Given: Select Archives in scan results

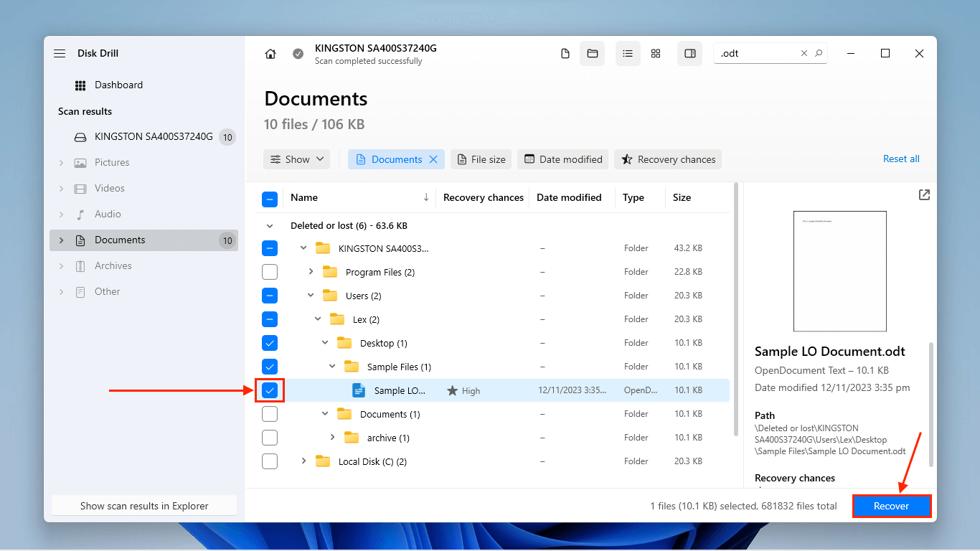Looking at the screenshot, I should [x=143, y=266].
